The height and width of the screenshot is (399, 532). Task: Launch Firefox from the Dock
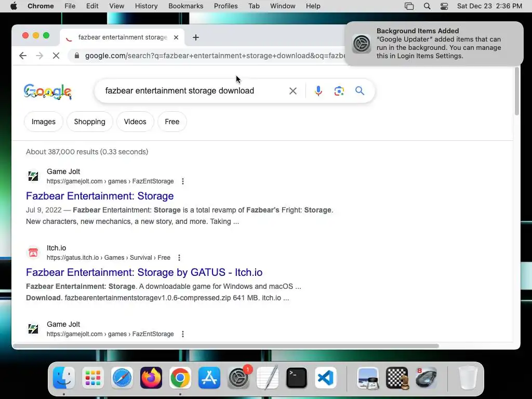coord(151,378)
